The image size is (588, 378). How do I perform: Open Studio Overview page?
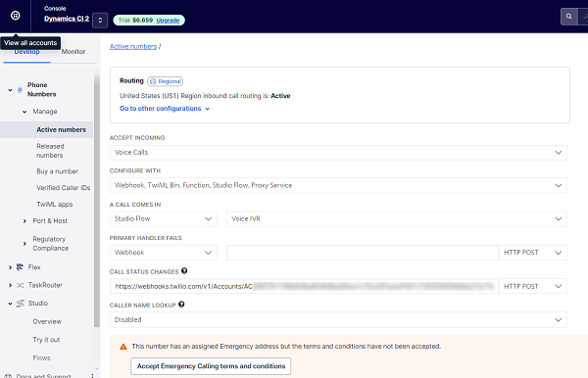coord(47,321)
